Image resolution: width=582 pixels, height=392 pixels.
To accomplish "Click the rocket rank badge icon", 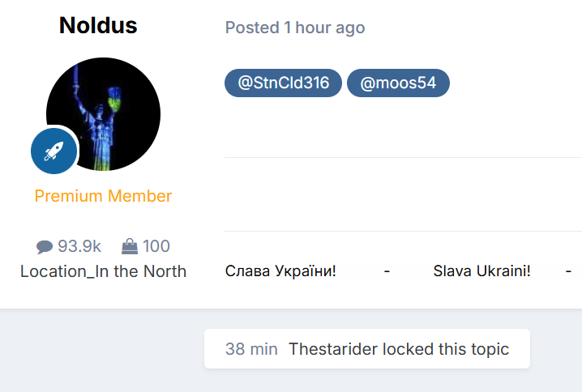I will click(x=53, y=151).
